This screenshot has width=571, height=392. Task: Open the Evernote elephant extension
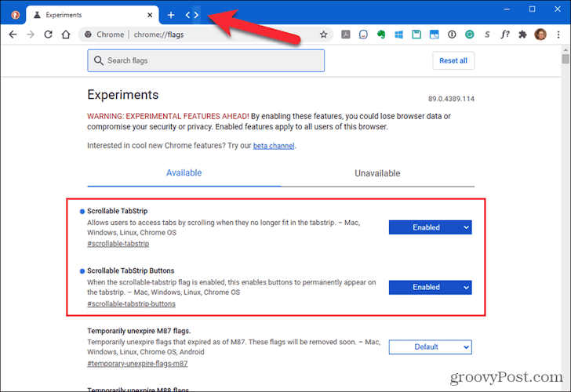381,34
